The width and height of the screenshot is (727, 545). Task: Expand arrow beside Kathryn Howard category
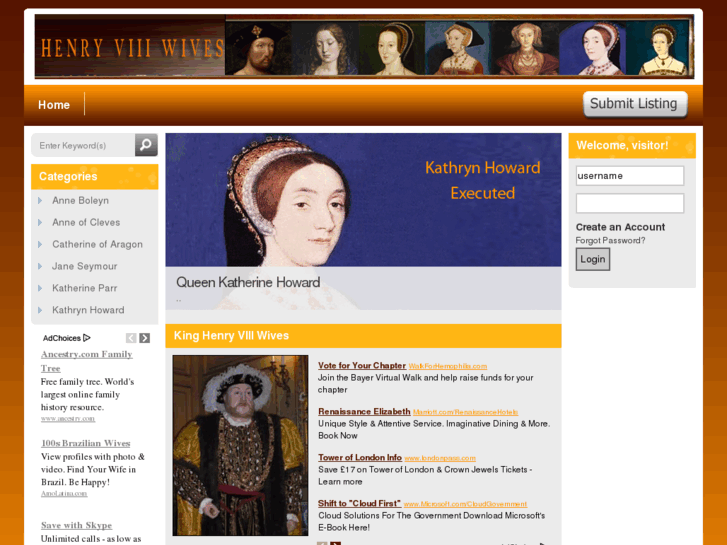[40, 310]
